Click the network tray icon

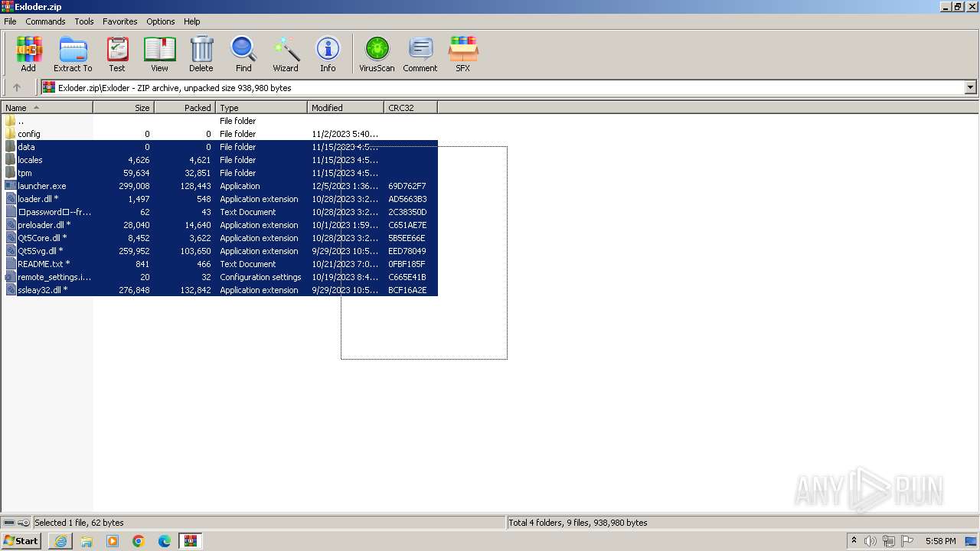(x=889, y=541)
